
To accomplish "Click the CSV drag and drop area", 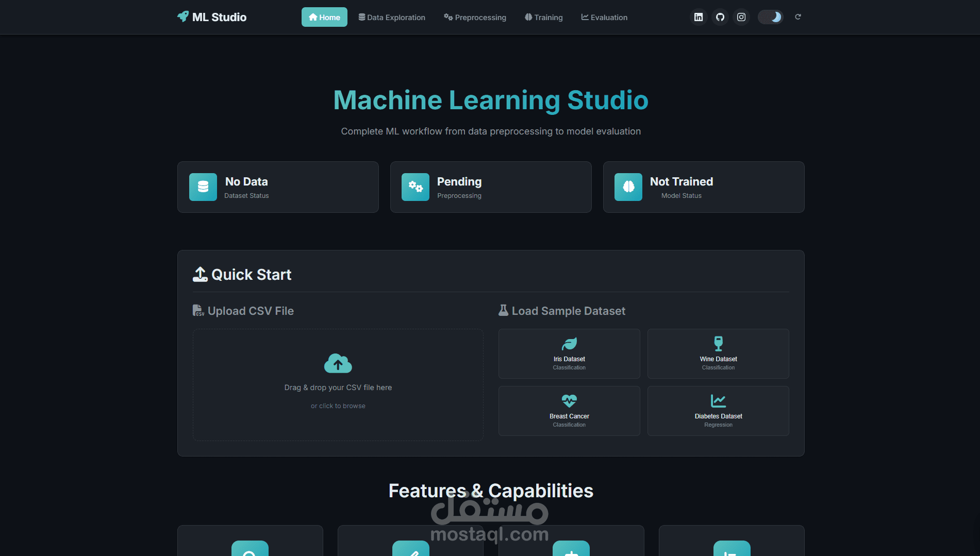I will (x=338, y=385).
